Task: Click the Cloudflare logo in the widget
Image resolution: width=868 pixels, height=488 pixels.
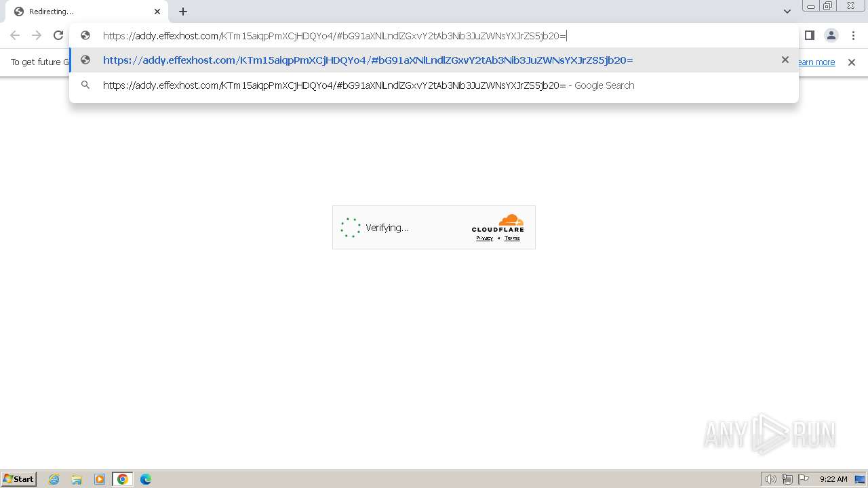Action: tap(498, 223)
